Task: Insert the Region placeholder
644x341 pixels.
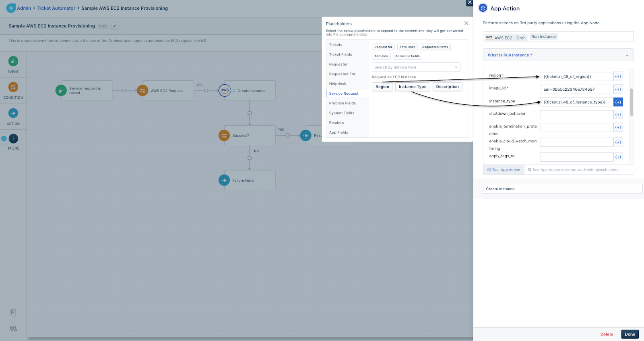Action: point(382,87)
